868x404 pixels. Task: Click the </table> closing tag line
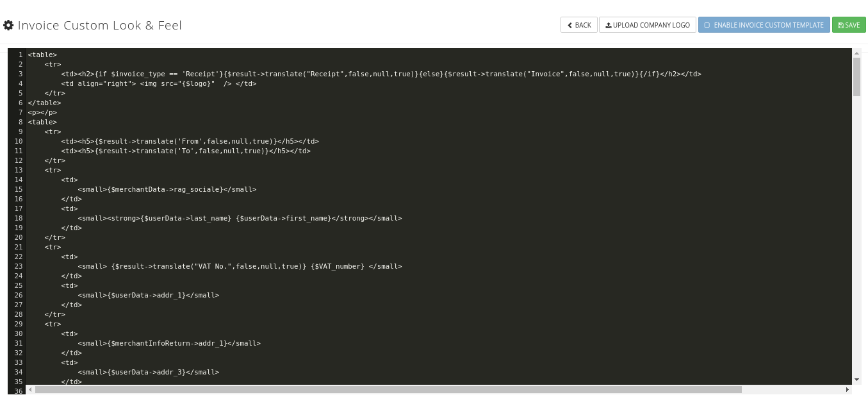44,103
